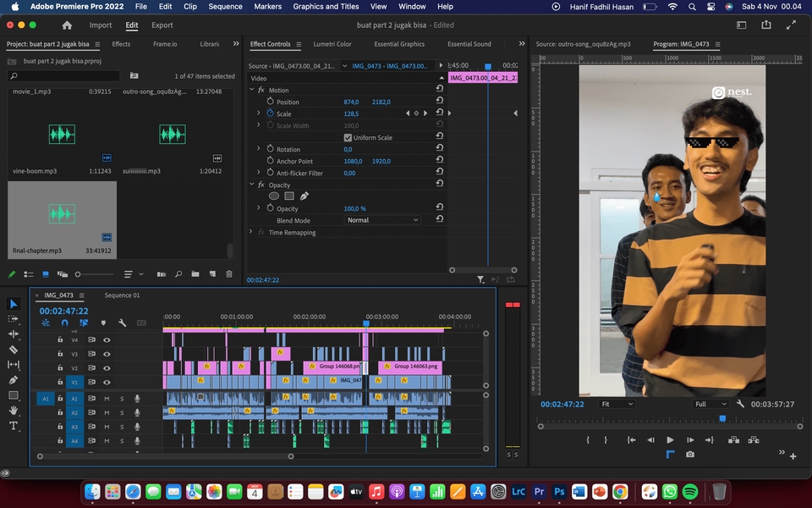Open the Export workspace
The width and height of the screenshot is (812, 508).
coord(162,25)
